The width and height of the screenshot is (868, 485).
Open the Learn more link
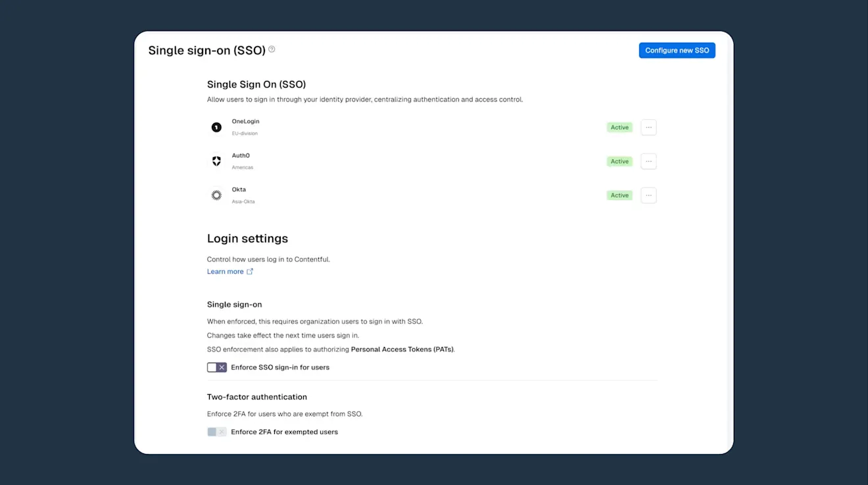[226, 272]
